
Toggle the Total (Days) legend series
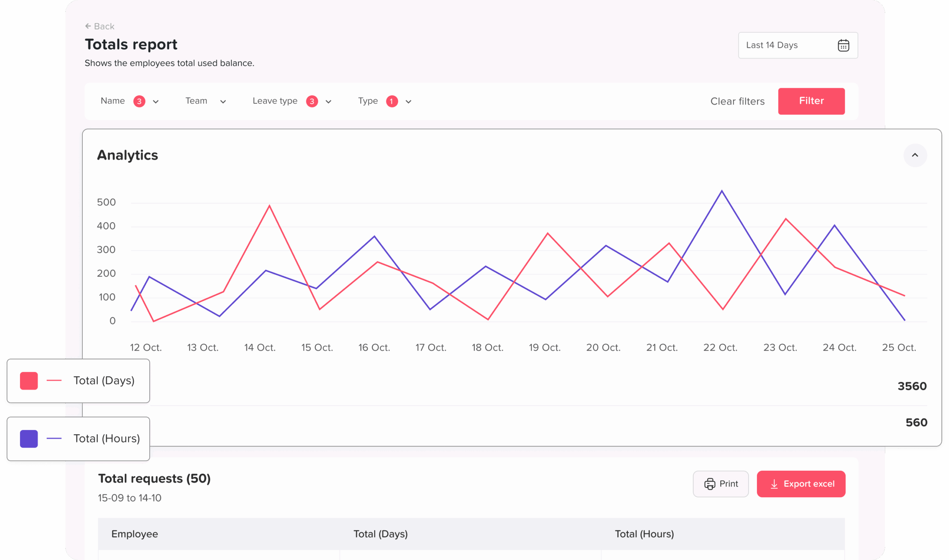[x=104, y=380]
